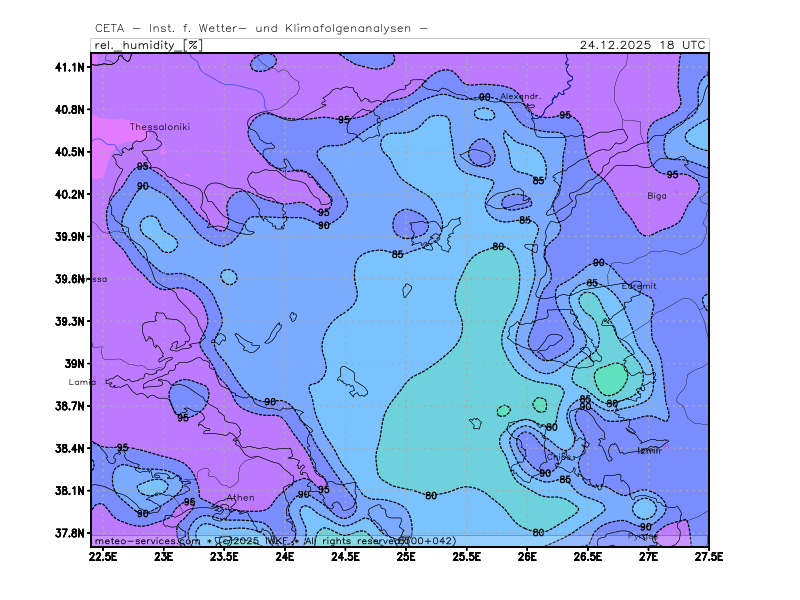Click the Edremit city label
800x600 pixels.
(639, 286)
